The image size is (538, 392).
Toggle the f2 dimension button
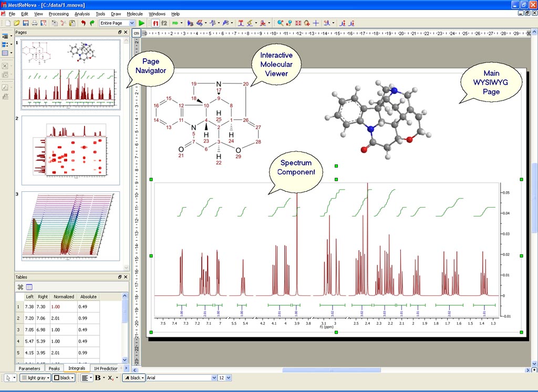coord(164,23)
